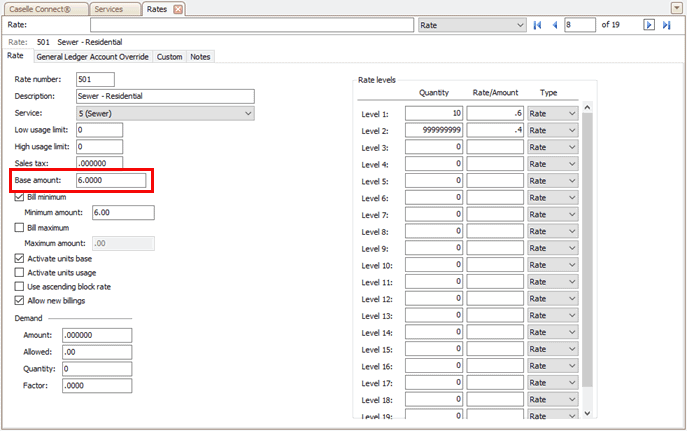Screen dimensions: 687x431
Task: Uncheck the Bill minimum checkbox
Action: tap(20, 197)
